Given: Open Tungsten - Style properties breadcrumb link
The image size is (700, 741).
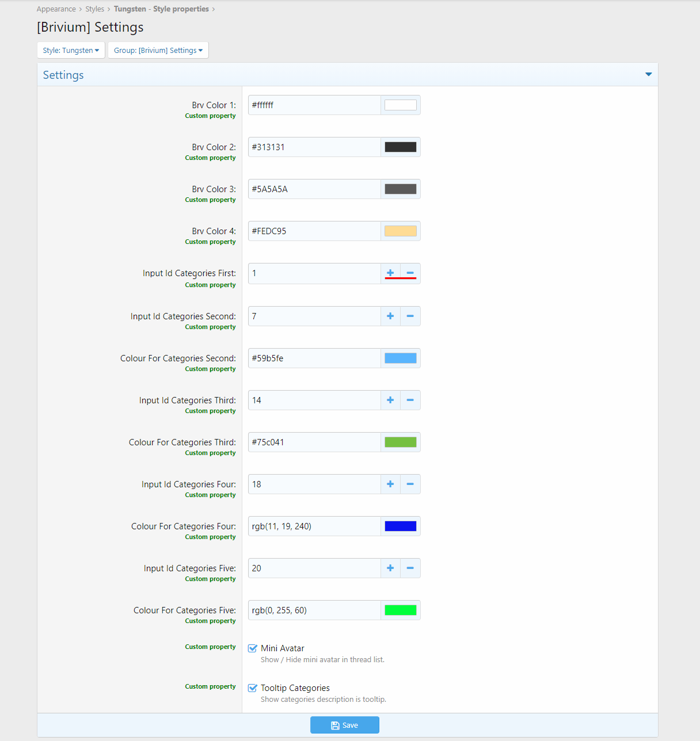Looking at the screenshot, I should coord(161,9).
